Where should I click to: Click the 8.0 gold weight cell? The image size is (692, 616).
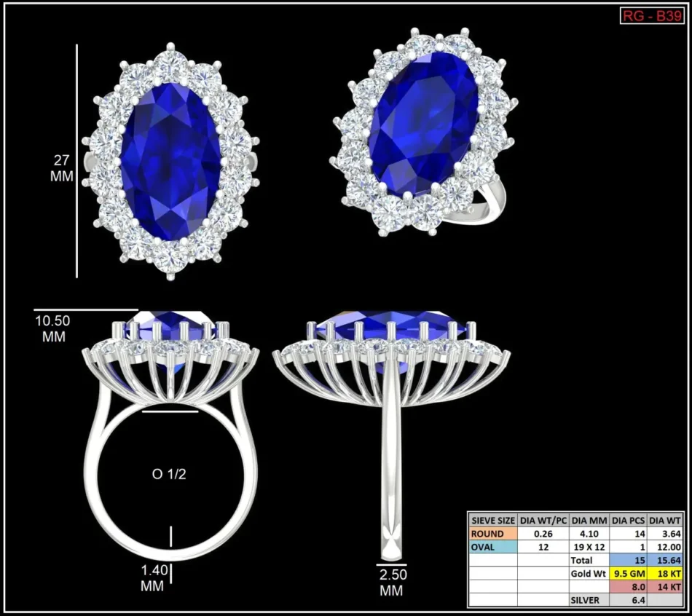click(629, 587)
